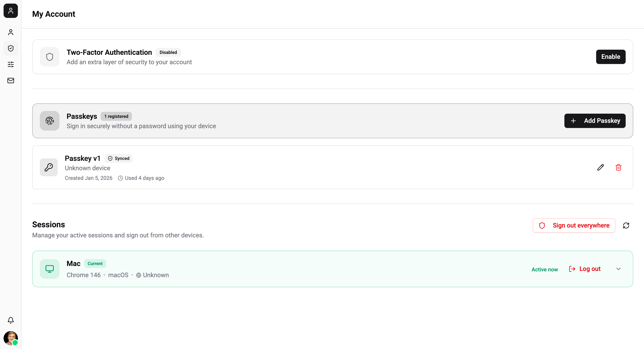Open the My Account section

[x=53, y=14]
